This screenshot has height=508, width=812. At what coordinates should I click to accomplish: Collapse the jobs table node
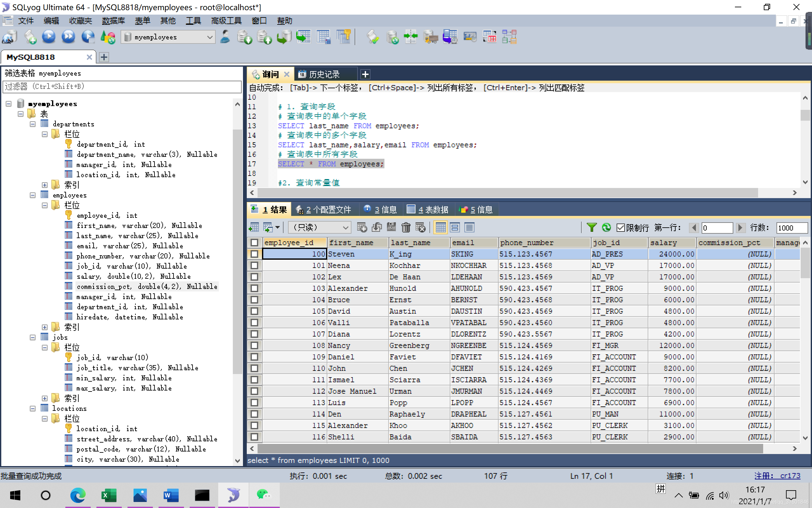33,337
